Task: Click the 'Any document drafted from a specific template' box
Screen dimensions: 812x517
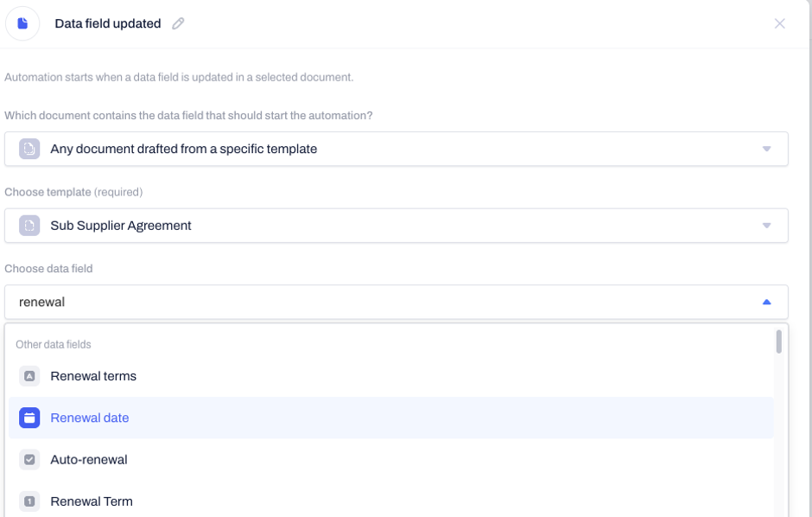Action: [396, 149]
